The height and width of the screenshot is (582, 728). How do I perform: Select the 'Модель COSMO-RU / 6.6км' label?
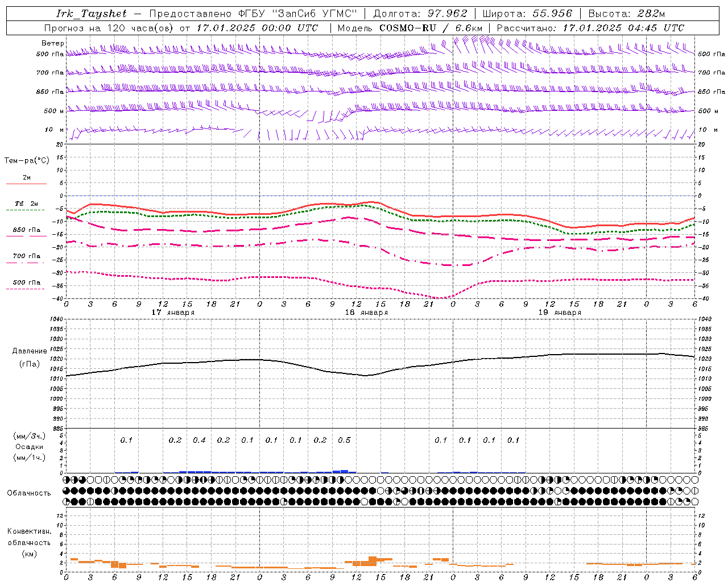[410, 28]
